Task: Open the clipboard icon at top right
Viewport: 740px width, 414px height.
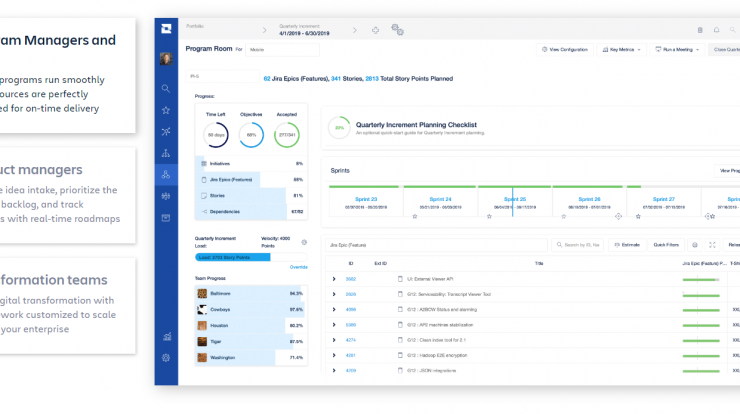Action: [x=700, y=30]
